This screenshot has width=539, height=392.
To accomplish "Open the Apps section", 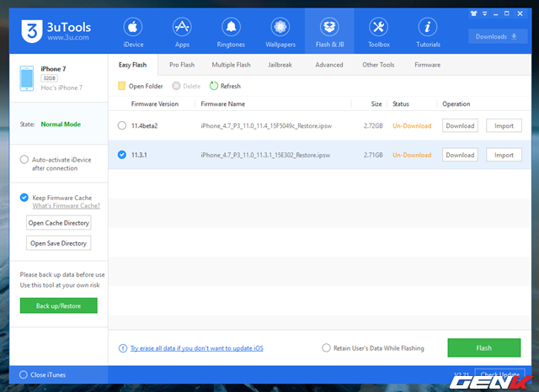I will (182, 32).
